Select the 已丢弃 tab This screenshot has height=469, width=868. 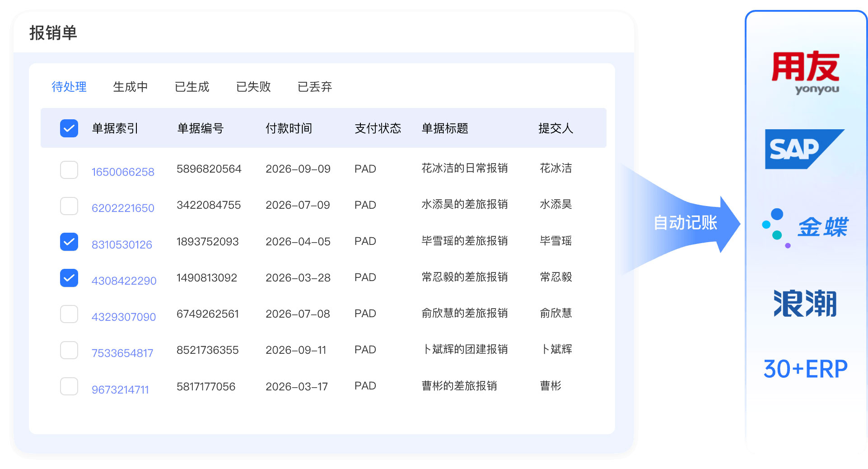(315, 87)
